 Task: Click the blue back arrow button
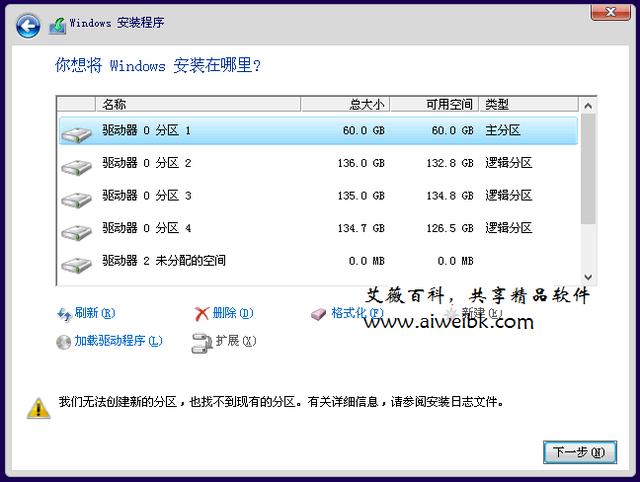pyautogui.click(x=28, y=26)
